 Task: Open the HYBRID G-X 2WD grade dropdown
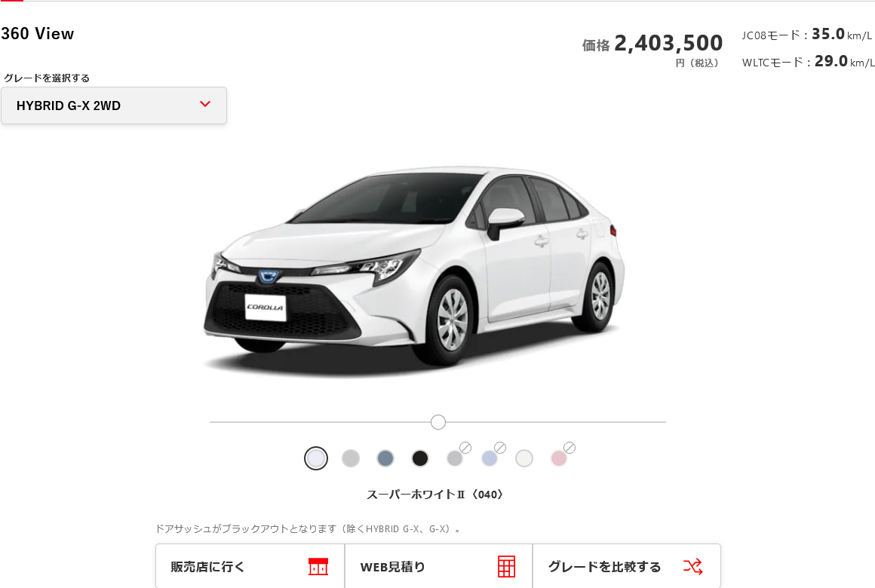pos(114,106)
